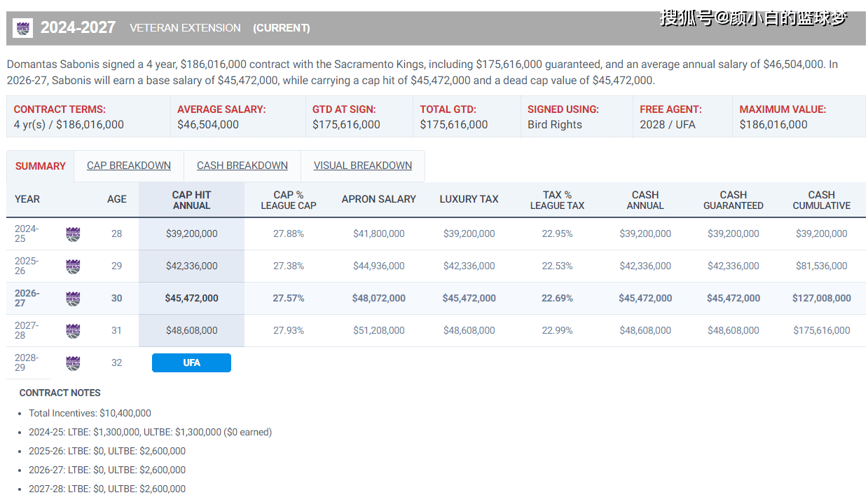
Task: Click the 2027-28 year cell
Action: pyautogui.click(x=27, y=330)
